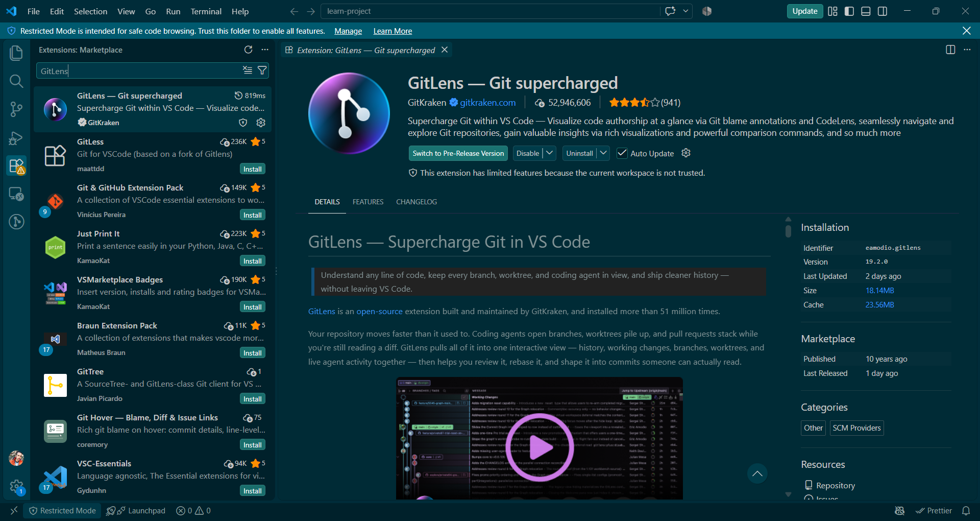
Task: Open the Search view in activity bar
Action: tap(16, 81)
